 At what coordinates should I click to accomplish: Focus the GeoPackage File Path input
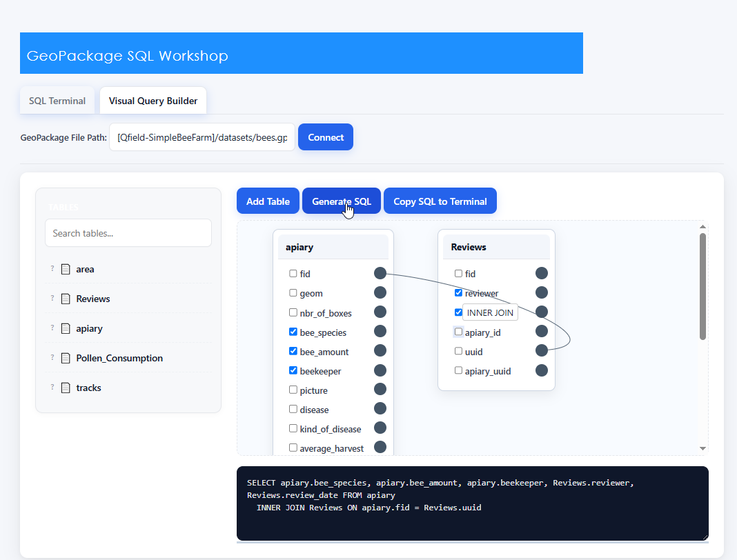[x=202, y=137]
